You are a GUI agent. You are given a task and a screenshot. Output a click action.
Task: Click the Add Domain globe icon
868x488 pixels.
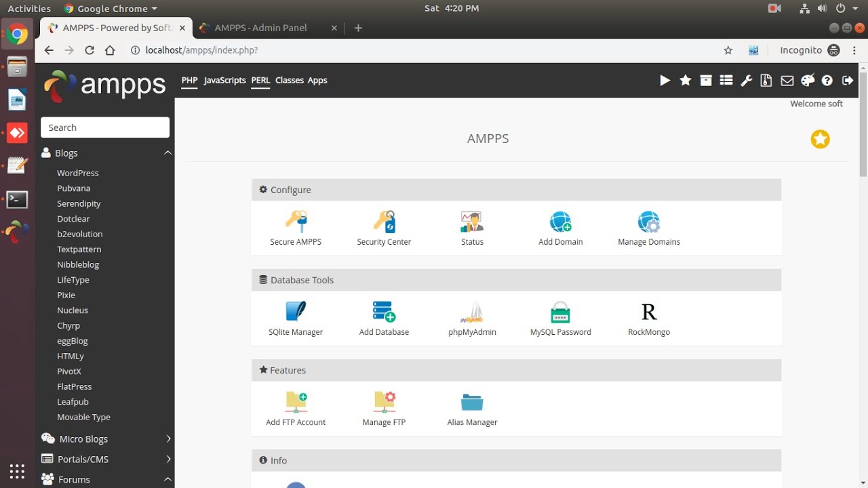pos(560,222)
